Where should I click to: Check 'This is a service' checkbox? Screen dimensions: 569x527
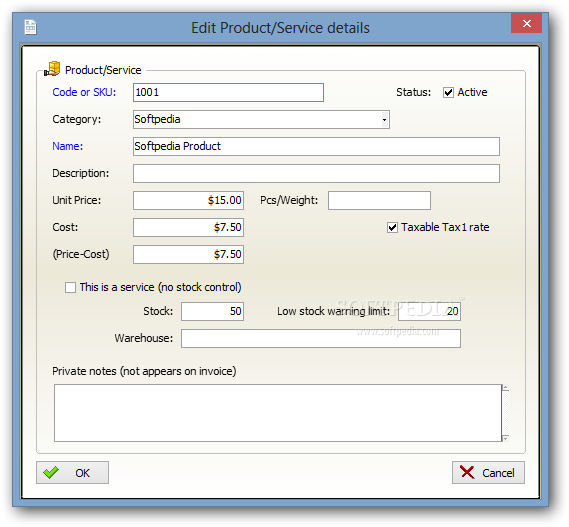[x=70, y=287]
